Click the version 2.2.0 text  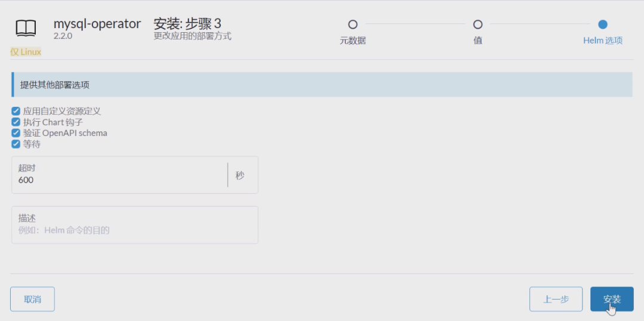[x=63, y=36]
